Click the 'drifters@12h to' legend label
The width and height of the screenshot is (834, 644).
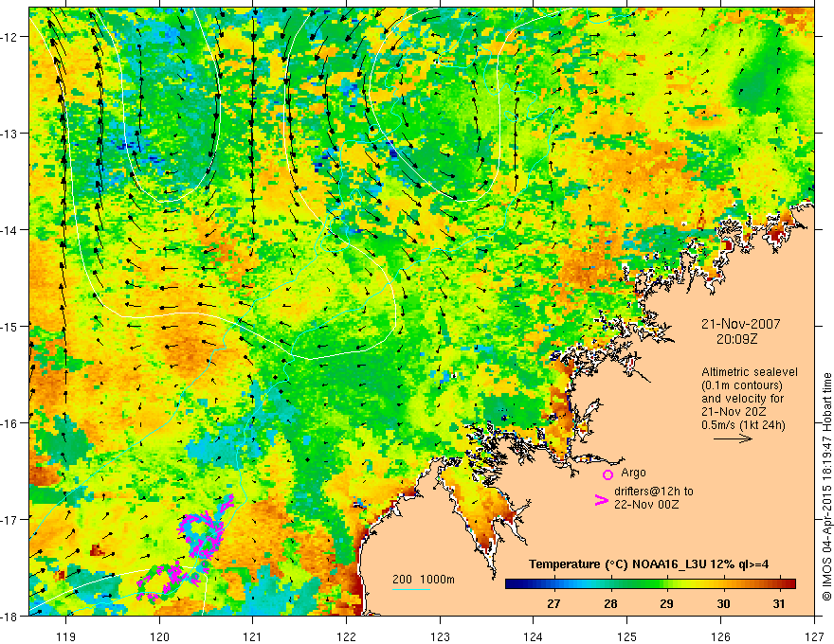pos(654,492)
